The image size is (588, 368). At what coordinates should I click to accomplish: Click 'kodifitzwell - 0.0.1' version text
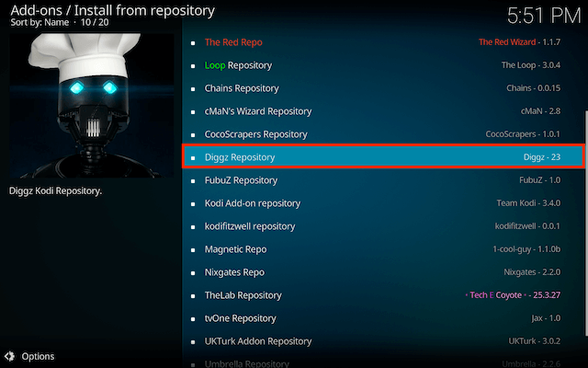(527, 226)
